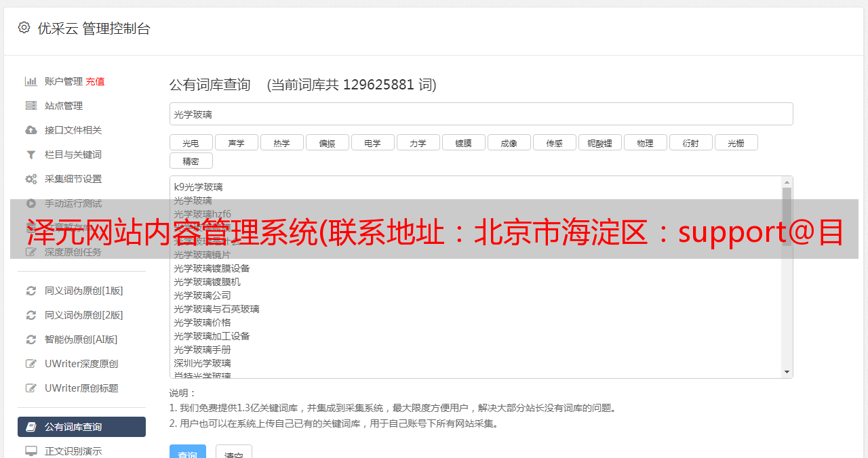The width and height of the screenshot is (868, 458).
Task: Click the 光学玻璃镀膜机 result line
Action: (207, 282)
